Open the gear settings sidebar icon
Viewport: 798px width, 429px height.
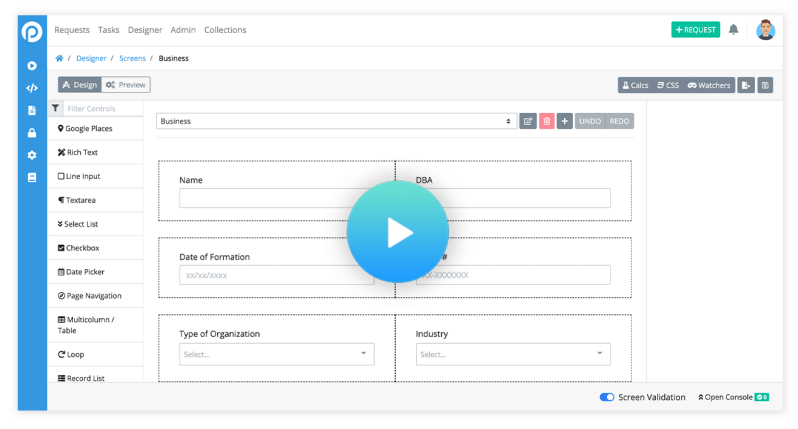[32, 155]
